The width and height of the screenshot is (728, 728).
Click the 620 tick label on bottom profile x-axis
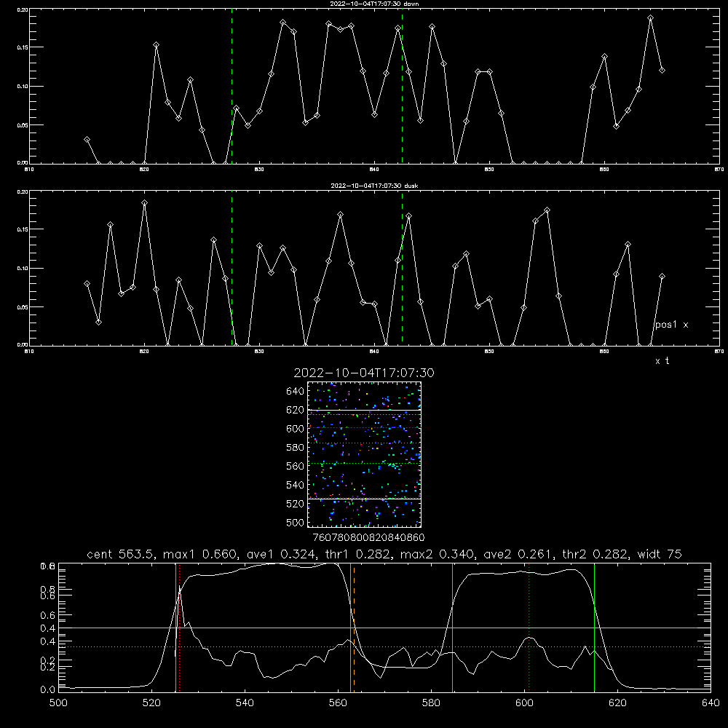[x=617, y=703]
